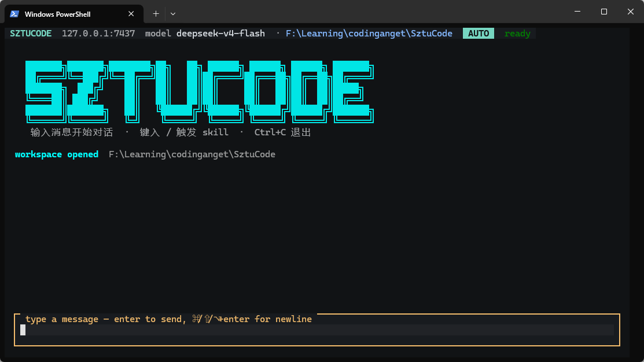This screenshot has width=644, height=362.
Task: Click the 输入消息开始对话 hint text
Action: pos(72,132)
